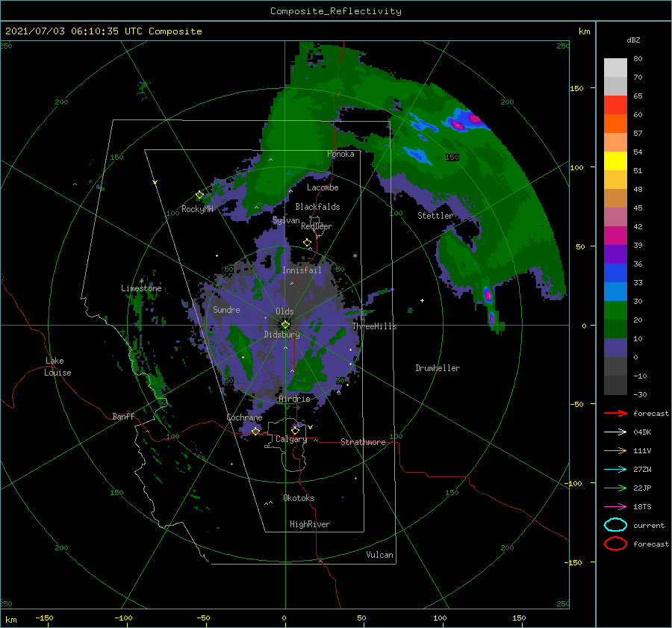Viewport: 672px width, 628px height.
Task: Click the Vulcan label
Action: point(379,555)
